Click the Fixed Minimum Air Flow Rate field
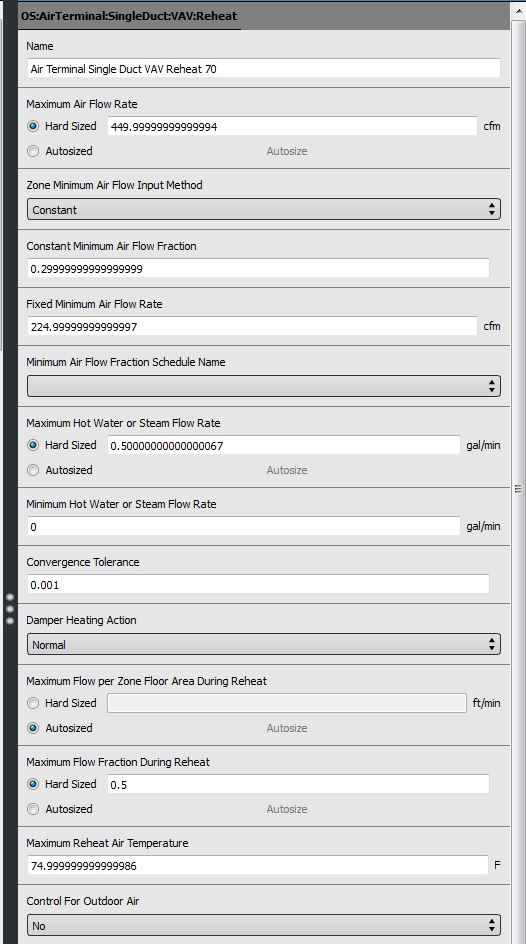Viewport: 526px width, 944px height. [252, 326]
